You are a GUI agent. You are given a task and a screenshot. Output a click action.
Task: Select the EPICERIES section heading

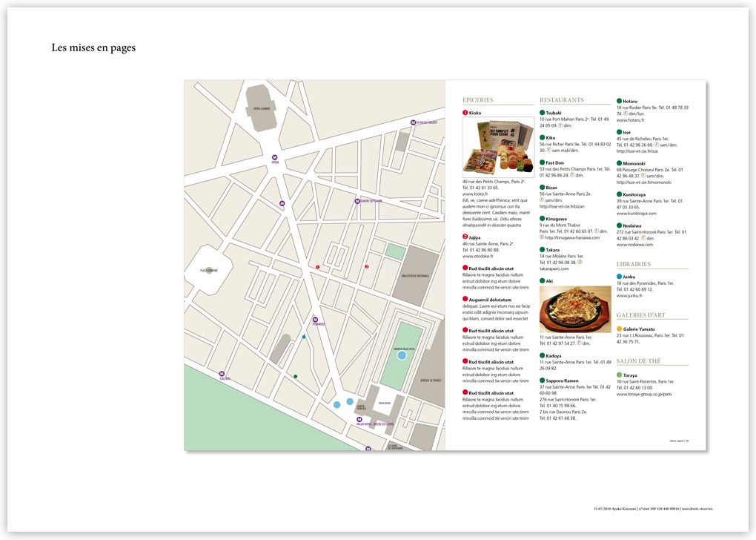[x=478, y=100]
